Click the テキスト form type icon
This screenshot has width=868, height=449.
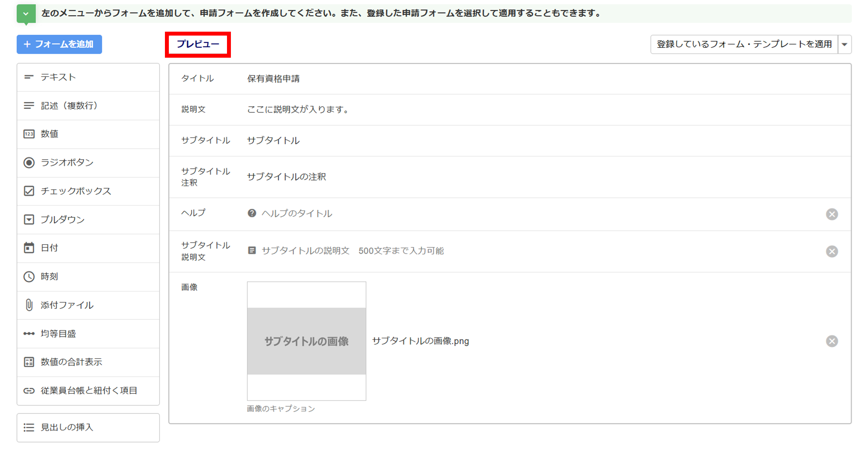click(29, 77)
